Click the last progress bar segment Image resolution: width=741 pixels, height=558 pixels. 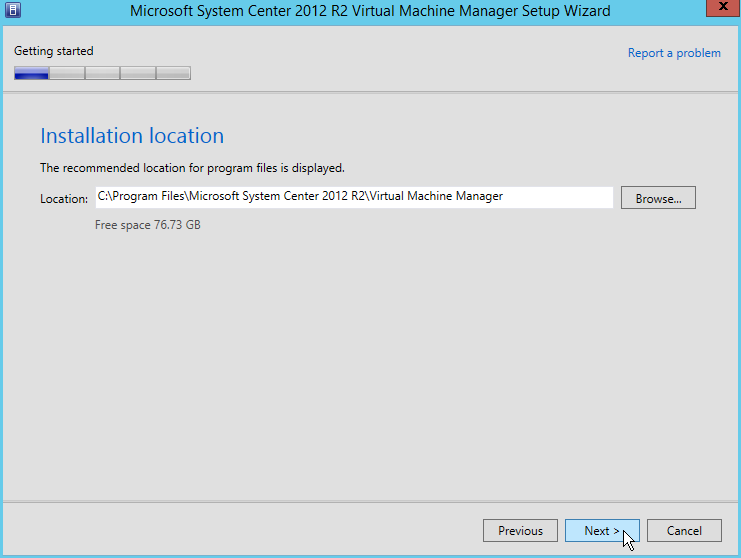(173, 73)
